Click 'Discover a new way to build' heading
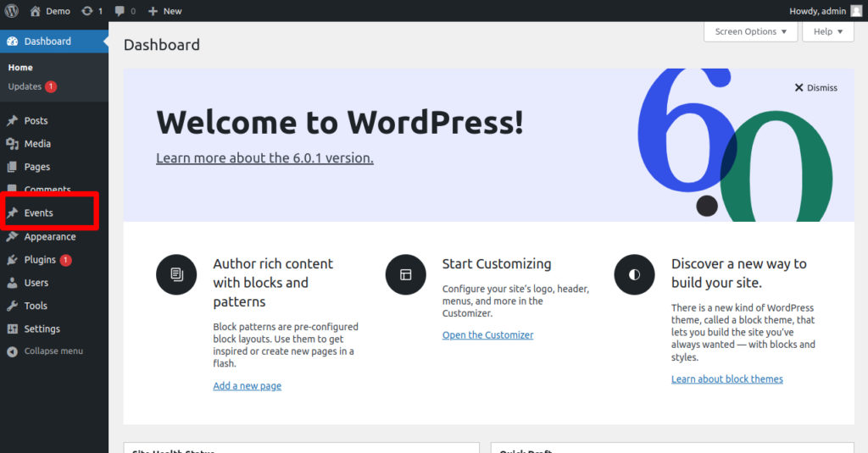This screenshot has width=868, height=453. click(x=739, y=273)
